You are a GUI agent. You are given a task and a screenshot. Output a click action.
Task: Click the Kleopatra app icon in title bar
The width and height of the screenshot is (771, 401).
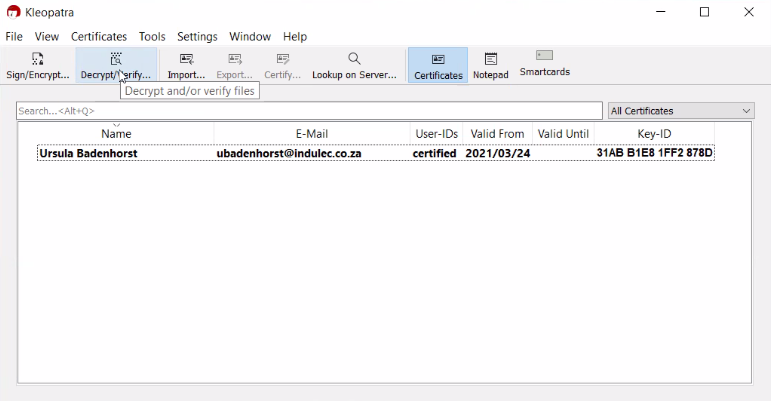pyautogui.click(x=13, y=12)
